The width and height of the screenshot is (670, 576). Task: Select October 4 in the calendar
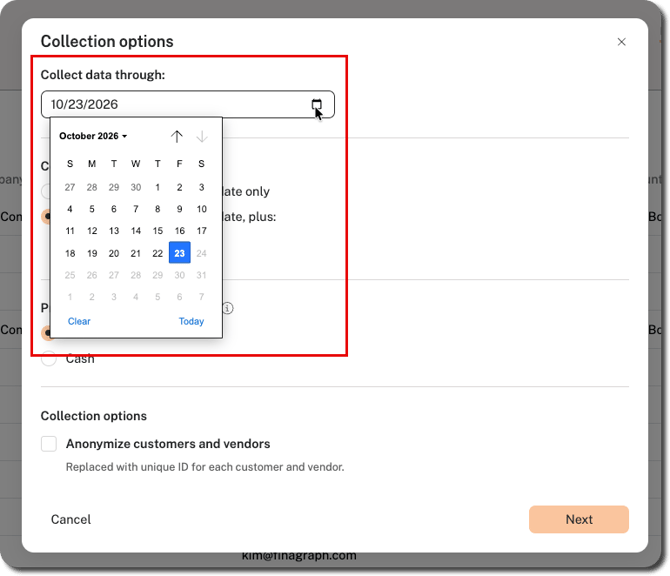pos(70,209)
